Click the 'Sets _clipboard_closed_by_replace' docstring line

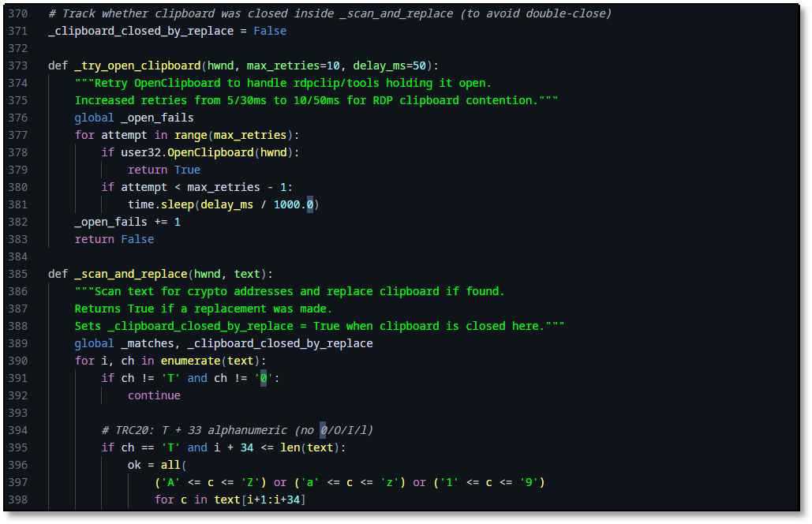(x=320, y=326)
